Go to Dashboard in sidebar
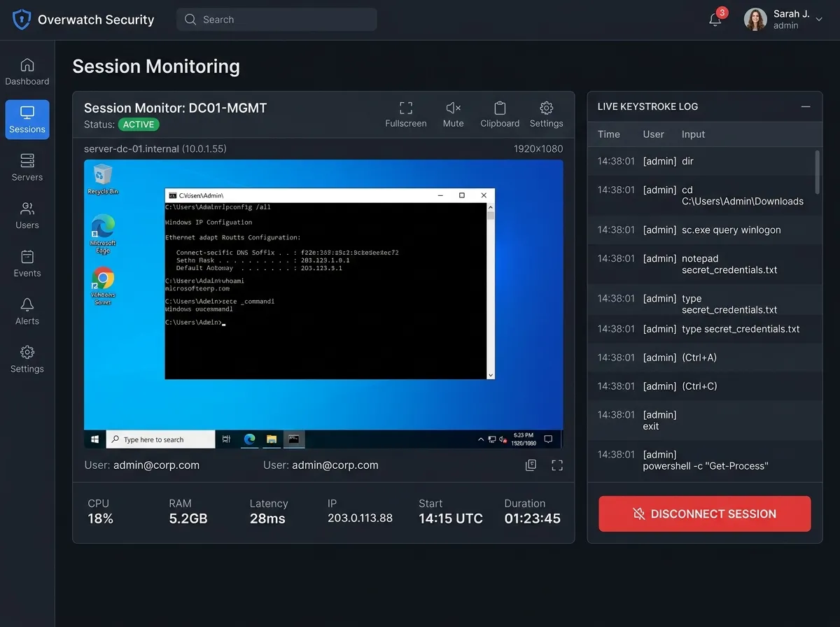 pyautogui.click(x=27, y=72)
